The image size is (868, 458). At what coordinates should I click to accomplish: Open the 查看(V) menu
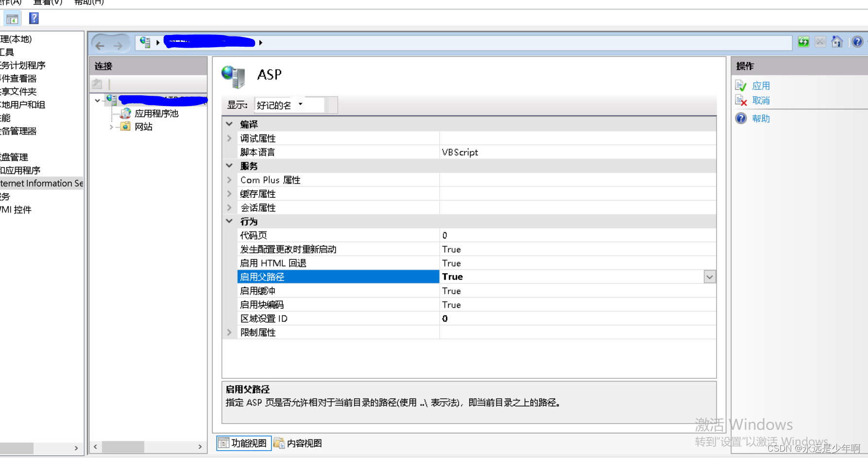click(48, 2)
